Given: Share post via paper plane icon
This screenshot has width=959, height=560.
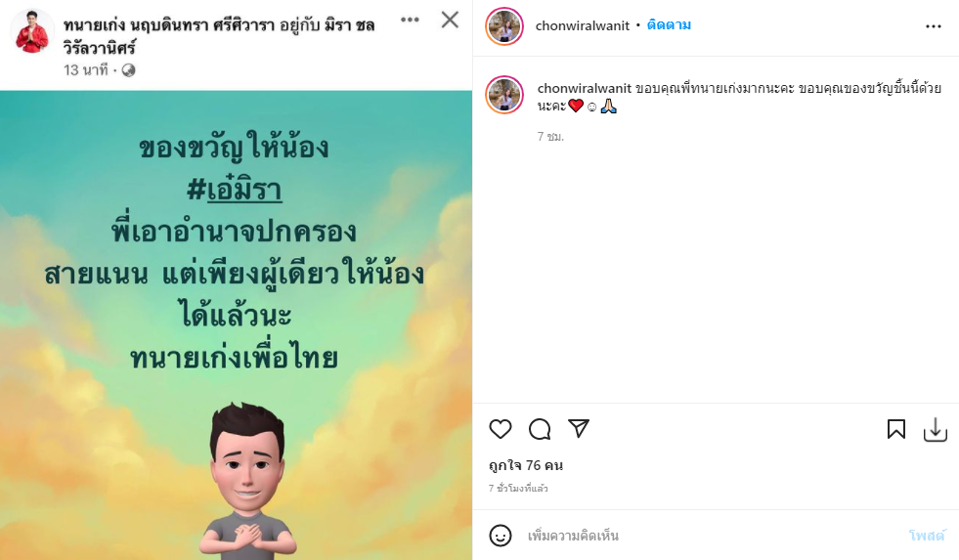Looking at the screenshot, I should coord(579,429).
